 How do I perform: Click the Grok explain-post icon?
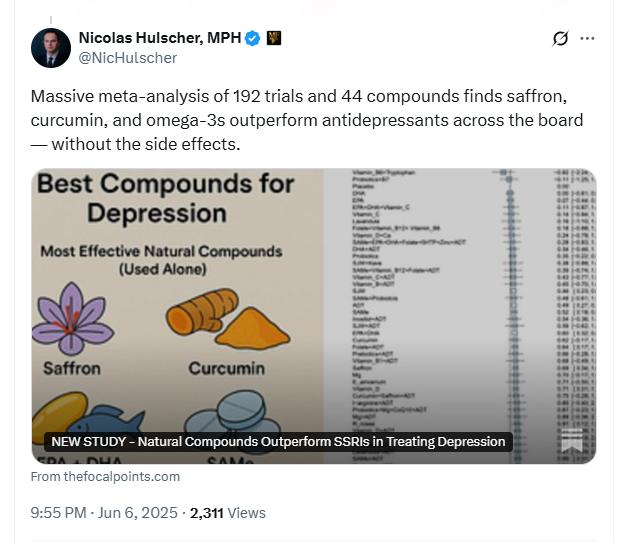(560, 38)
